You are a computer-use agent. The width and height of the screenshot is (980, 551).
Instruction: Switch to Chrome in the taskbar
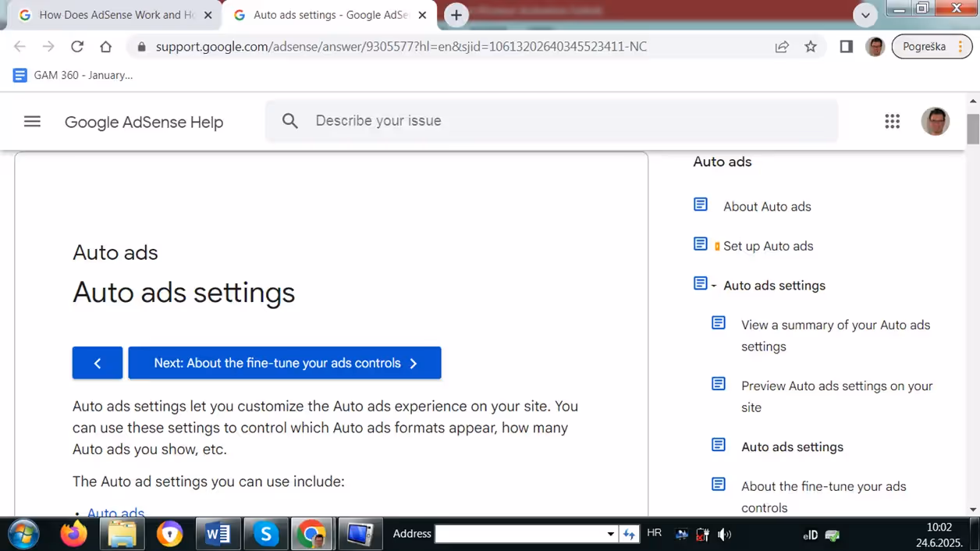(313, 534)
